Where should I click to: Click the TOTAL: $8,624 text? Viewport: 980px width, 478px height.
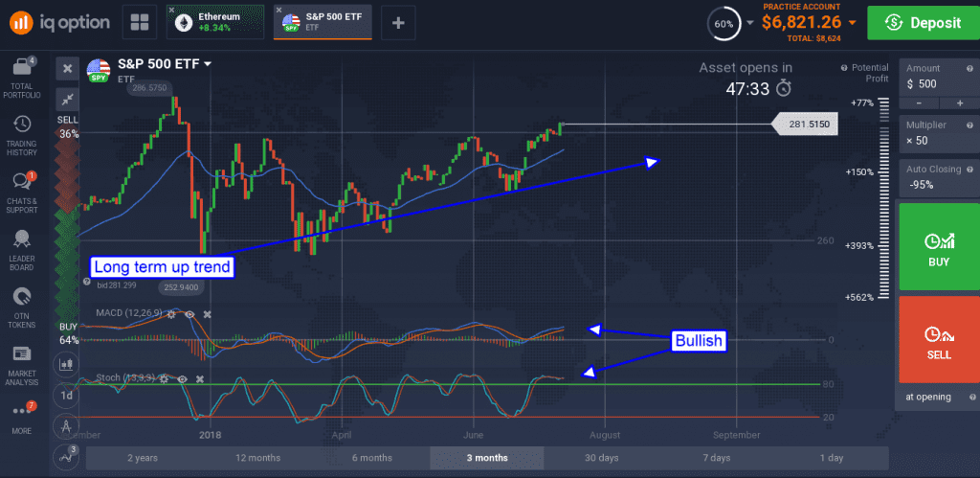[x=813, y=38]
